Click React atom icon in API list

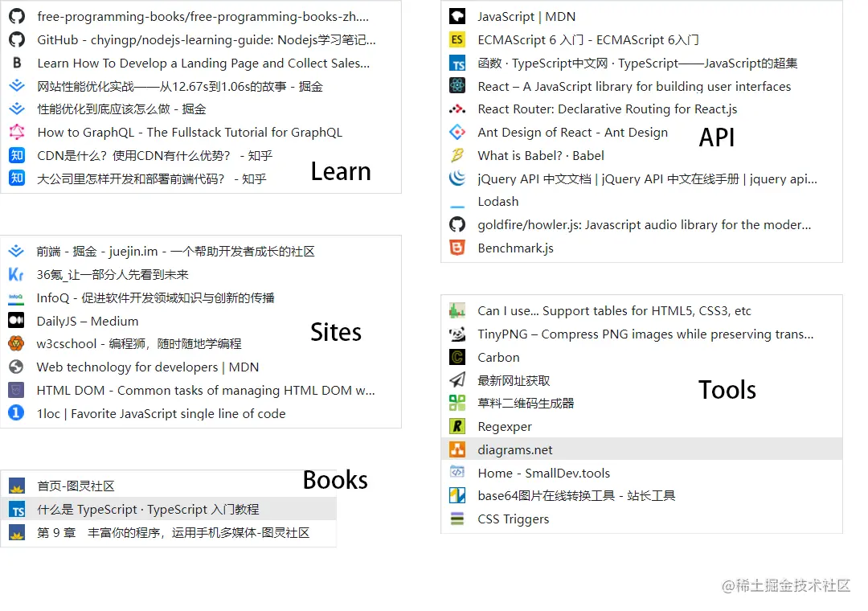point(457,86)
